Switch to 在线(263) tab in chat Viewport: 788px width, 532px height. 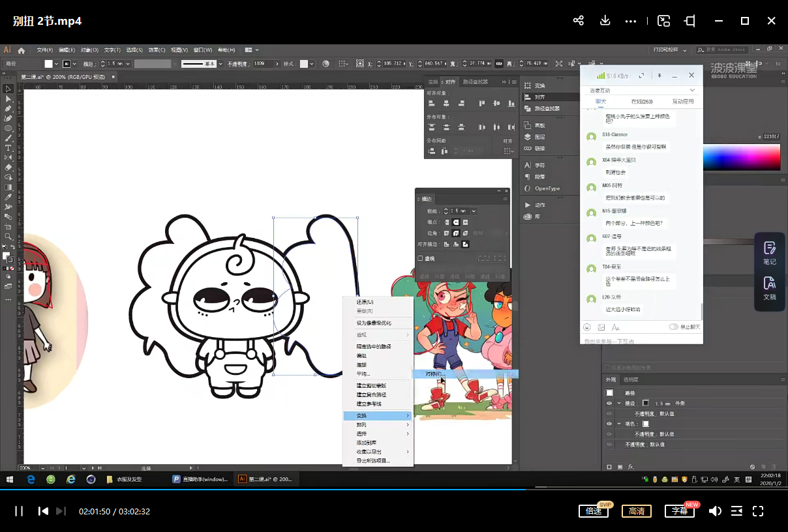[x=641, y=102]
